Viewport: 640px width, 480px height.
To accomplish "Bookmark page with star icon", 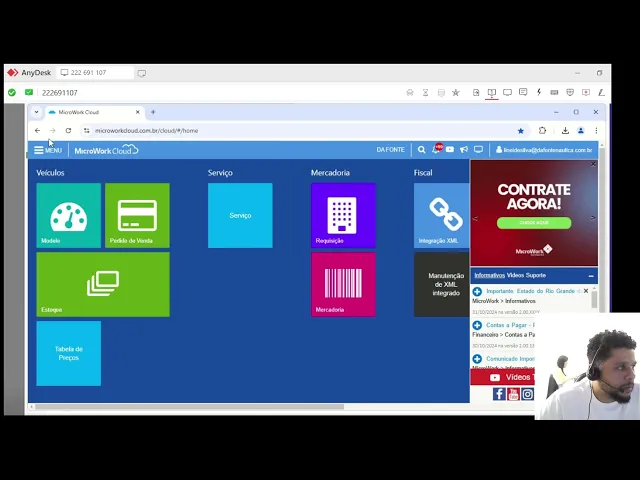I will pyautogui.click(x=520, y=131).
